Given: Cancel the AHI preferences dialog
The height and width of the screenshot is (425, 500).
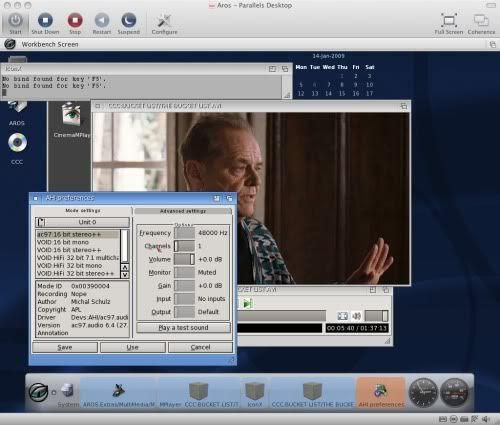Looking at the screenshot, I should 200,347.
